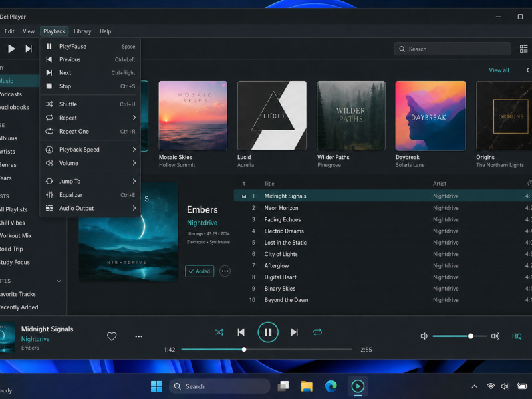Click the DeliPlayer taskbar icon

(x=358, y=386)
